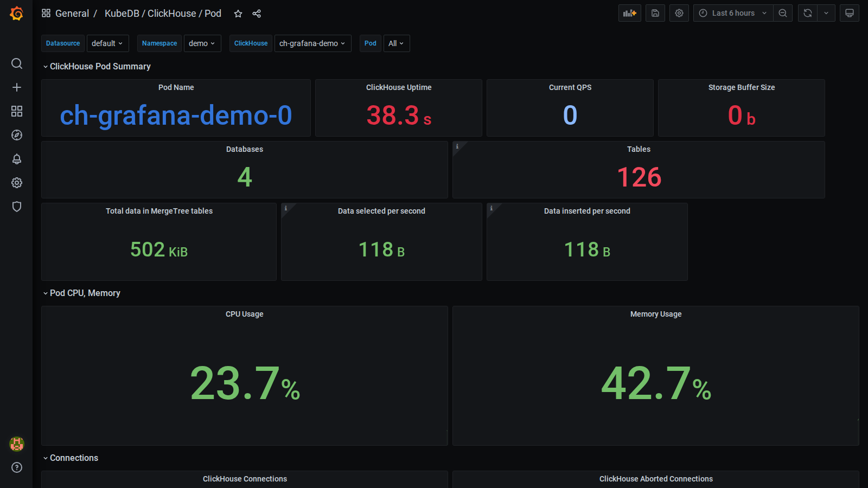Open the Pod All dropdown

point(397,43)
